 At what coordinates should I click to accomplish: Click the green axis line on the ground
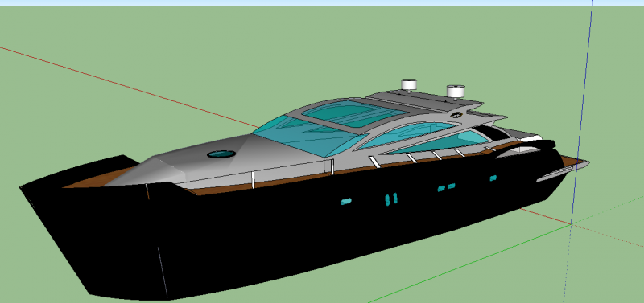pos(469,264)
